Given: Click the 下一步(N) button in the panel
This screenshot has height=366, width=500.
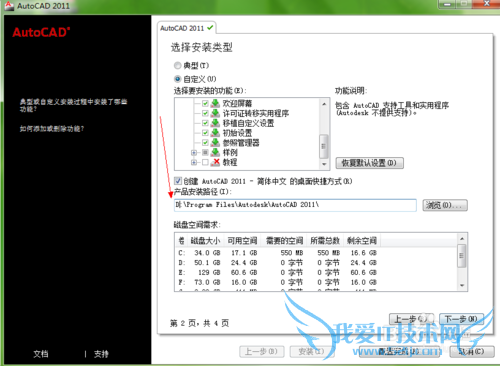Looking at the screenshot, I should click(x=461, y=319).
